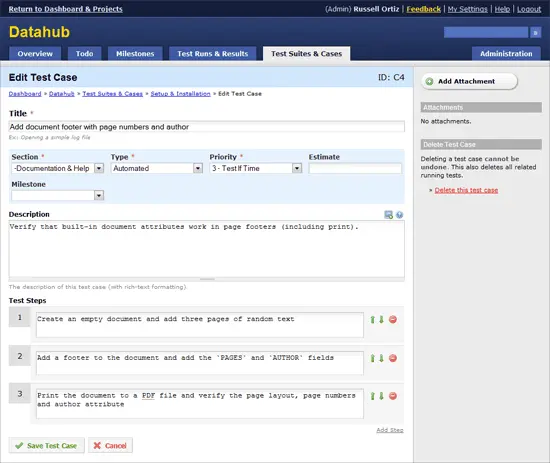
Task: Open the description formatting help icon
Action: tap(400, 215)
